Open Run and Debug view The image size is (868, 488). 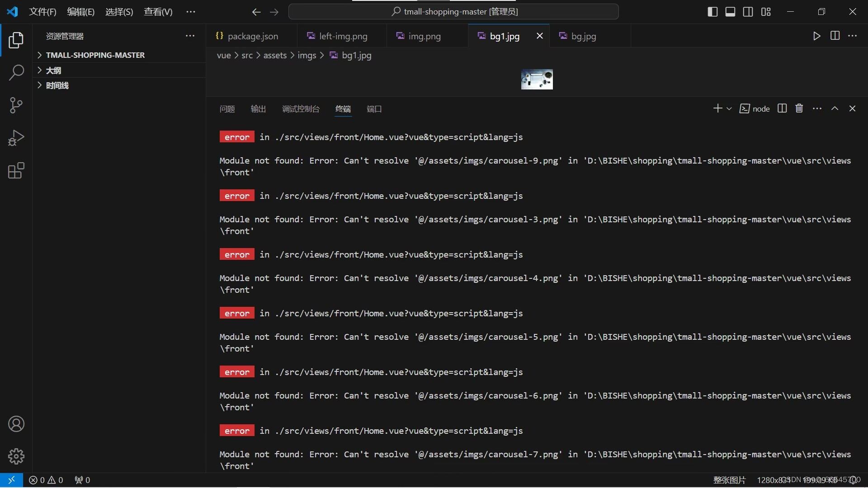[16, 138]
